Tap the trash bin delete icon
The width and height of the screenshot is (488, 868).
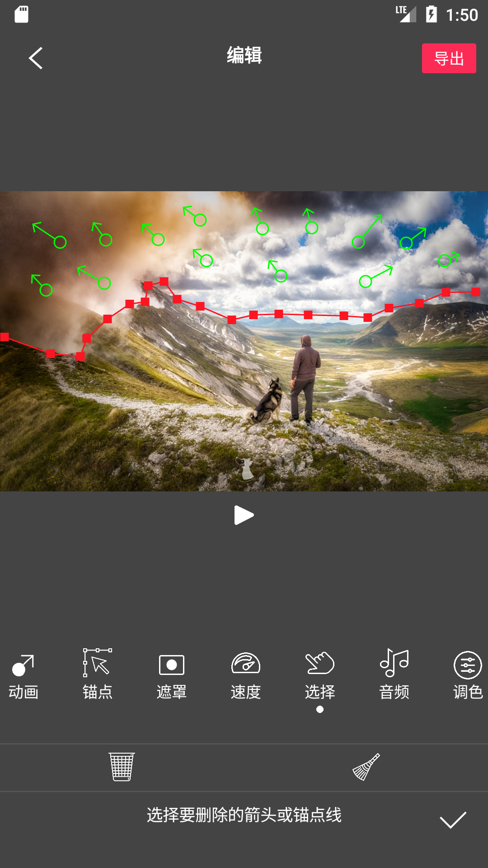pyautogui.click(x=122, y=767)
